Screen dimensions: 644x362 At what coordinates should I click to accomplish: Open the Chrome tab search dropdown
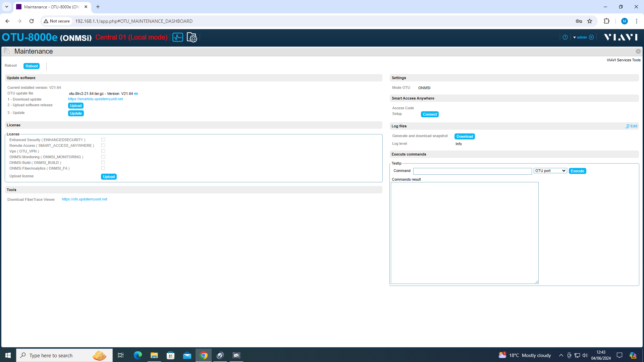click(x=7, y=7)
